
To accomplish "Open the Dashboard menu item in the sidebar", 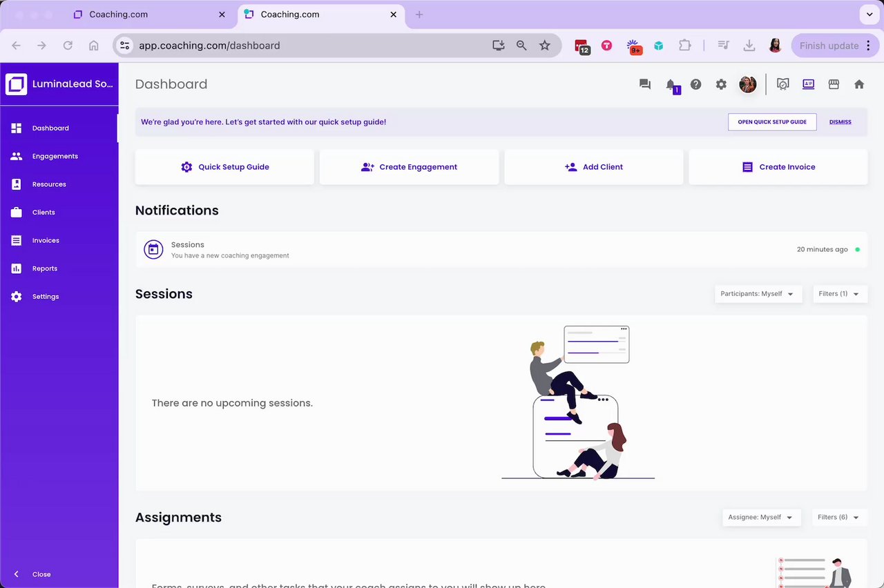I will [59, 128].
